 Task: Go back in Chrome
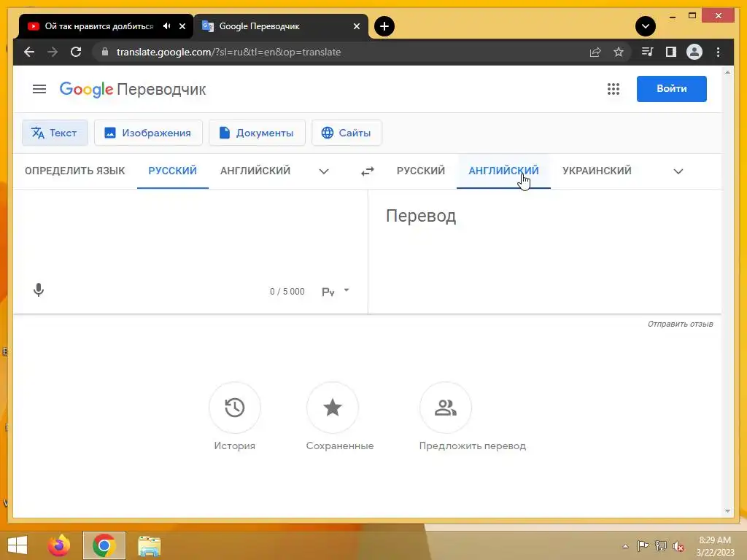pos(29,52)
